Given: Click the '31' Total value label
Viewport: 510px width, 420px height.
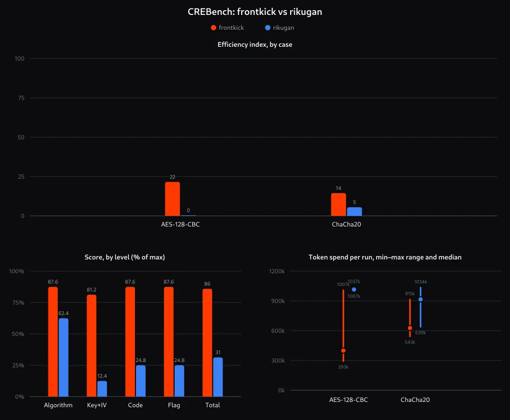Looking at the screenshot, I should click(x=218, y=352).
